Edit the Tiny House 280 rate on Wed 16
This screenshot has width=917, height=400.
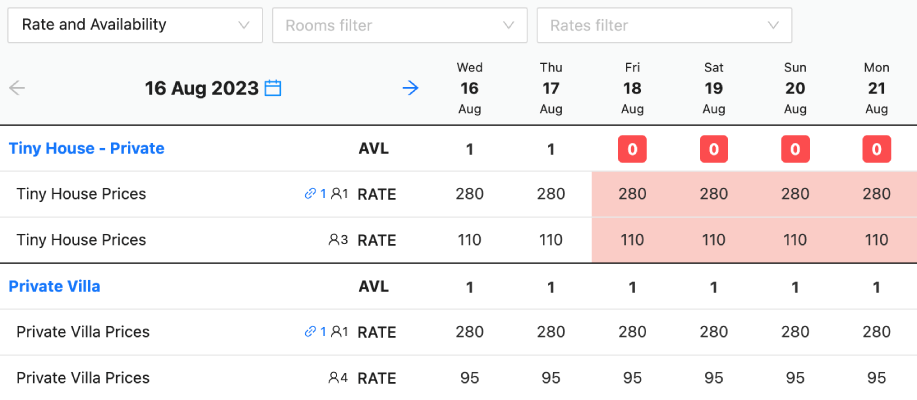point(470,194)
